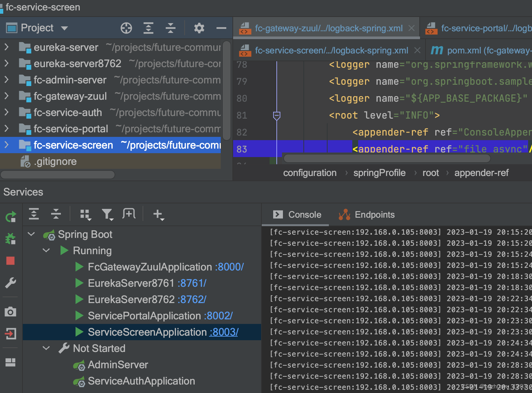Viewport: 532px width, 393px height.
Task: Collapse the Running group
Action: click(46, 250)
